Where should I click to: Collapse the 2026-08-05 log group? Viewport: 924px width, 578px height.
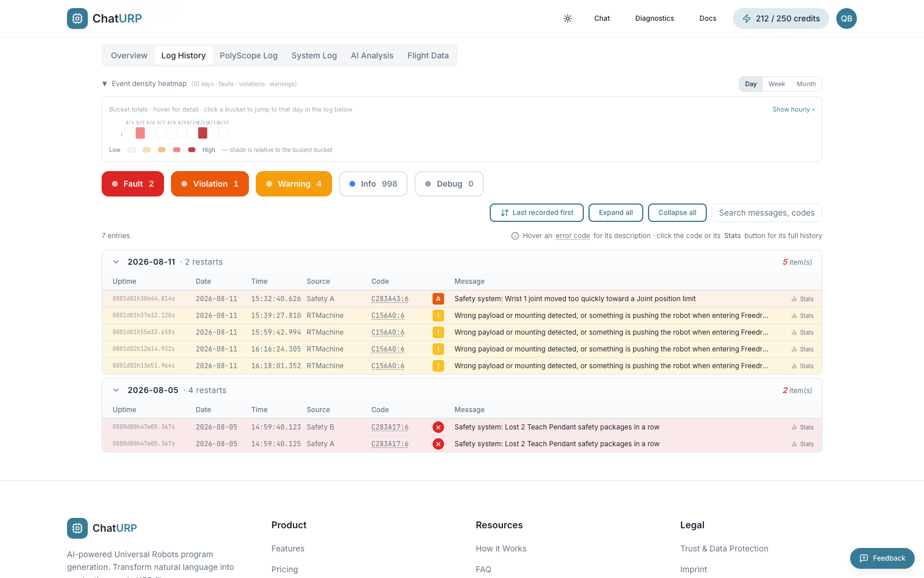click(116, 390)
